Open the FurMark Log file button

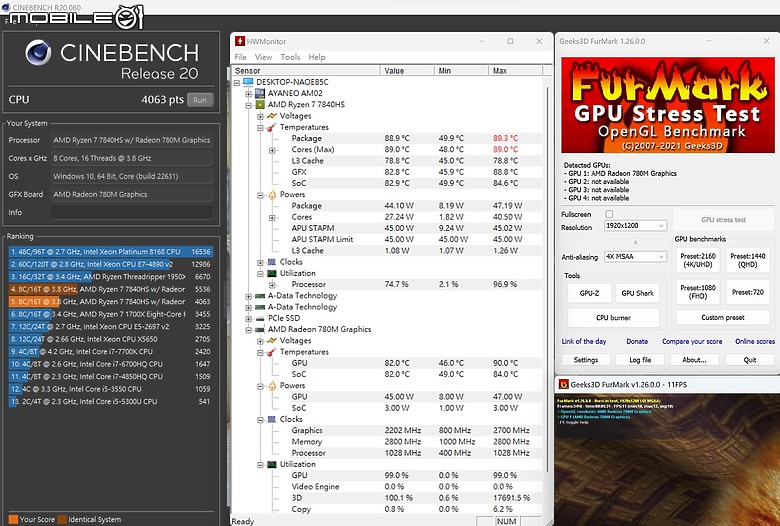(x=640, y=360)
